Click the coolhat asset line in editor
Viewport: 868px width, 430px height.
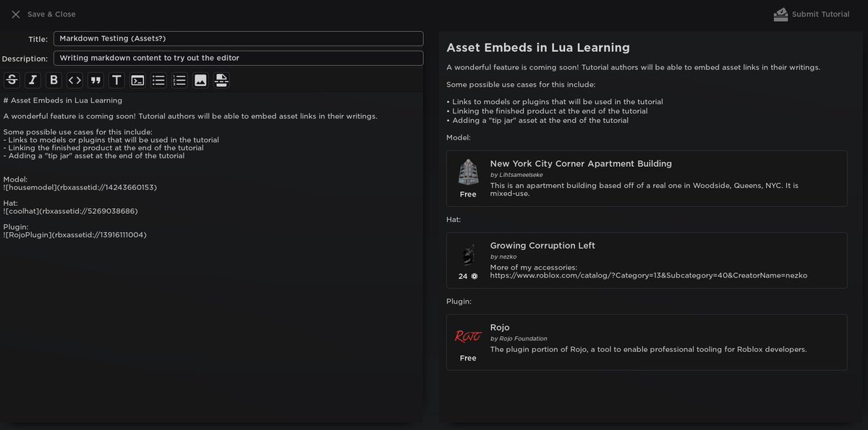70,211
